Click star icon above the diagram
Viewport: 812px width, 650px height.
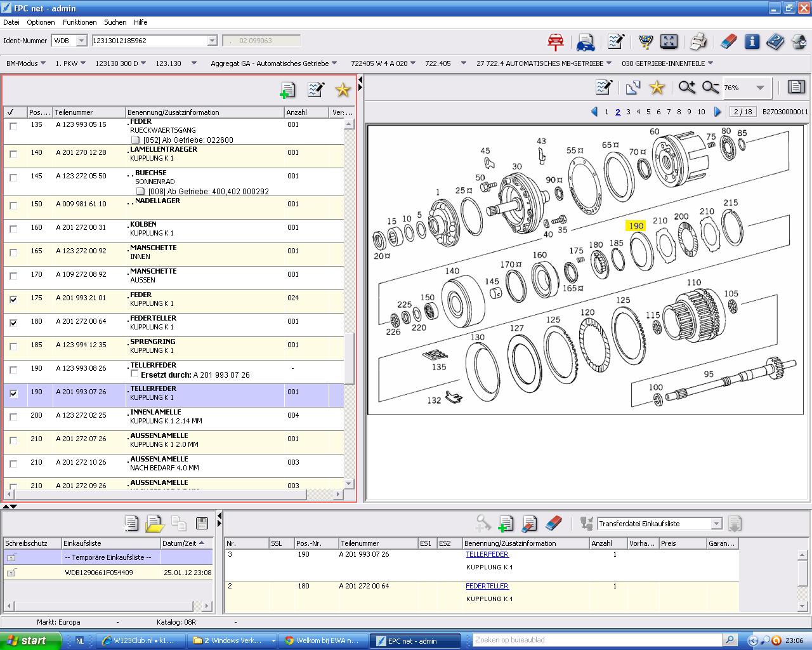click(x=657, y=88)
